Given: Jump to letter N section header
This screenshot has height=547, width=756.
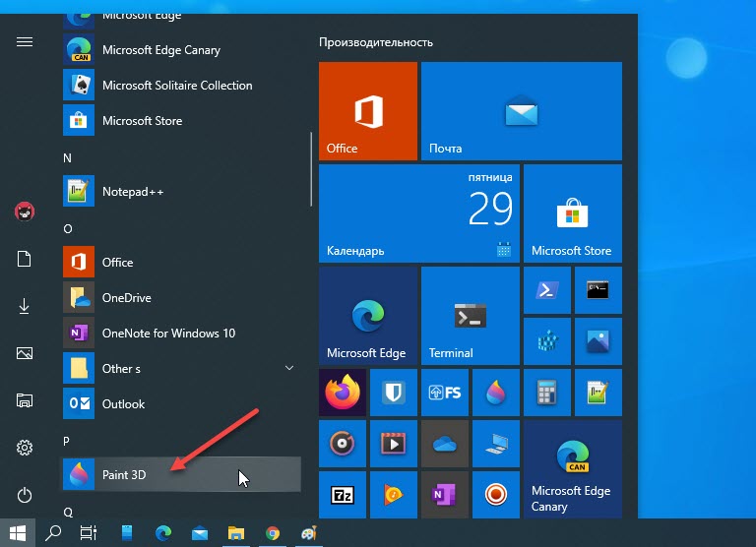Looking at the screenshot, I should (x=67, y=158).
